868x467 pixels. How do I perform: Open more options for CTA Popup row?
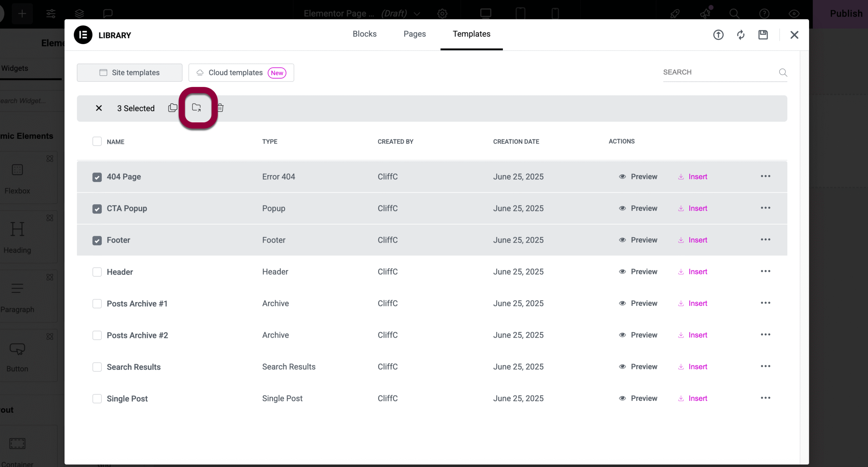coord(765,208)
